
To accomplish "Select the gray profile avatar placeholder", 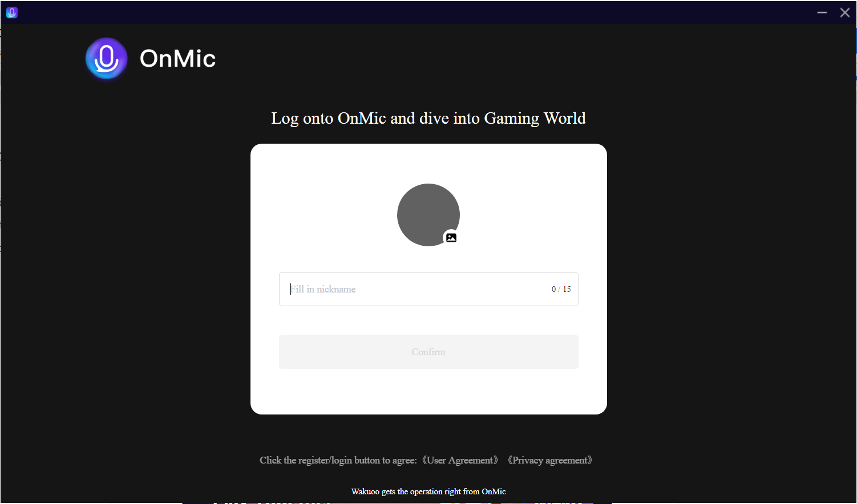I will tap(428, 215).
